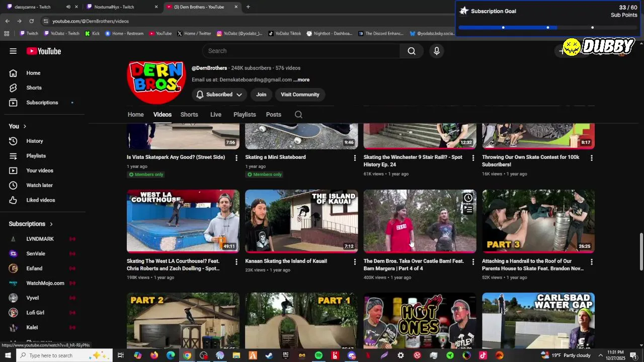This screenshot has height=362, width=644.
Task: Open the channel Playlists tab
Action: tap(245, 115)
